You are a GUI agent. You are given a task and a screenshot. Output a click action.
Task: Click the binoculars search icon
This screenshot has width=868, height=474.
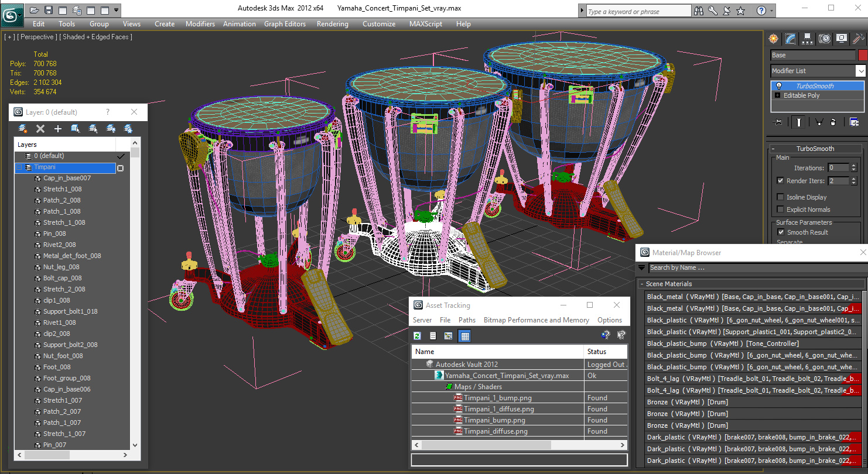699,11
